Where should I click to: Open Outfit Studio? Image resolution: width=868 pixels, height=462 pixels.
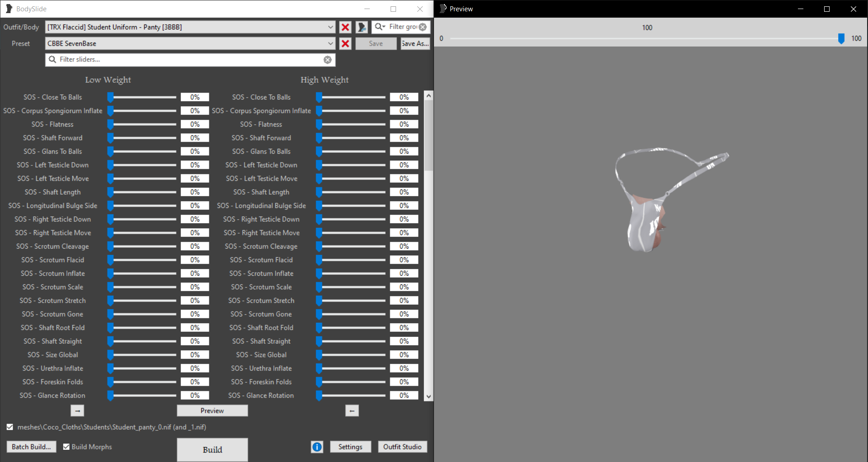(402, 447)
